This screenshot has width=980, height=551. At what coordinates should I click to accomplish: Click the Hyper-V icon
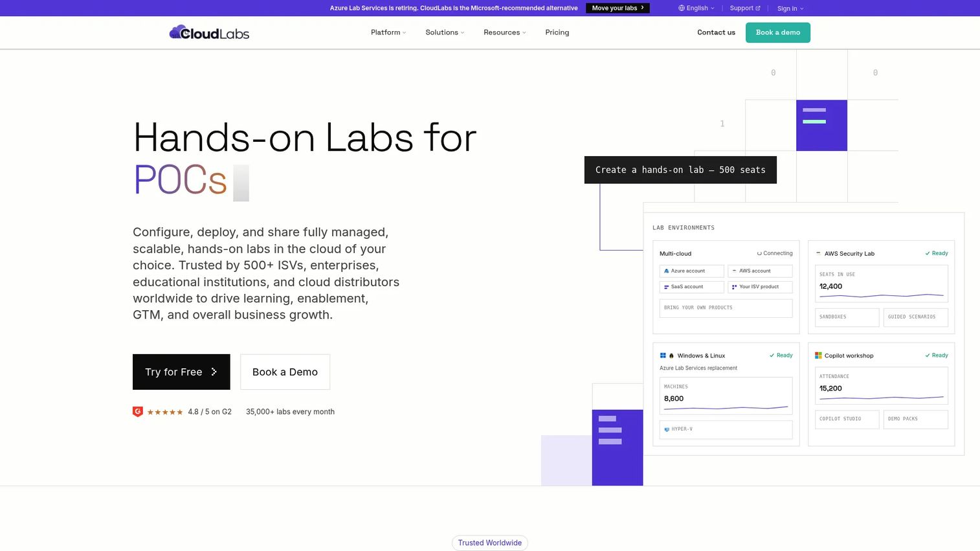667,429
